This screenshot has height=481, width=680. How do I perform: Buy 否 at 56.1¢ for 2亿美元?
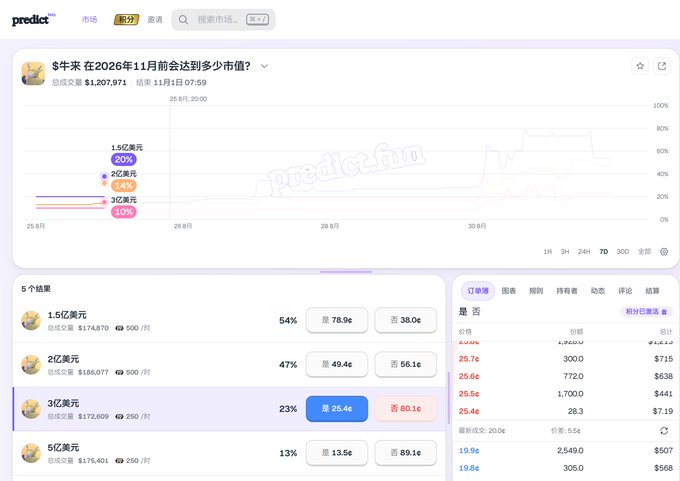click(x=405, y=364)
